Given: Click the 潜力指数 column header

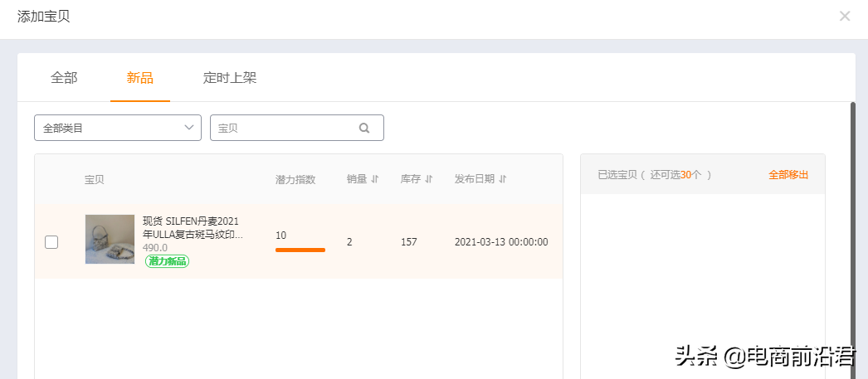Looking at the screenshot, I should 295,180.
